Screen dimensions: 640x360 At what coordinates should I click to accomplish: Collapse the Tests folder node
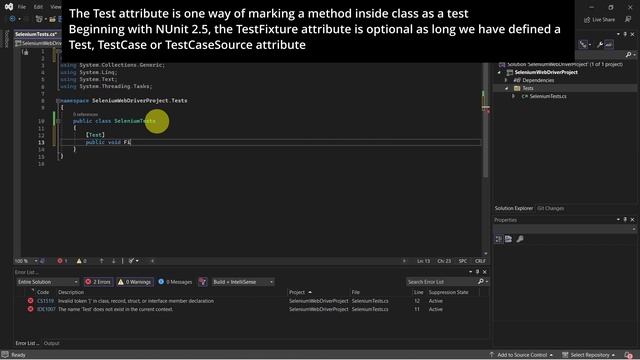(507, 89)
